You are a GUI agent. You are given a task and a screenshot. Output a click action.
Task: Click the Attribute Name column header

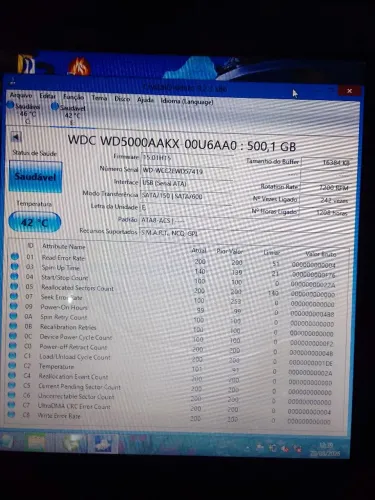[64, 246]
